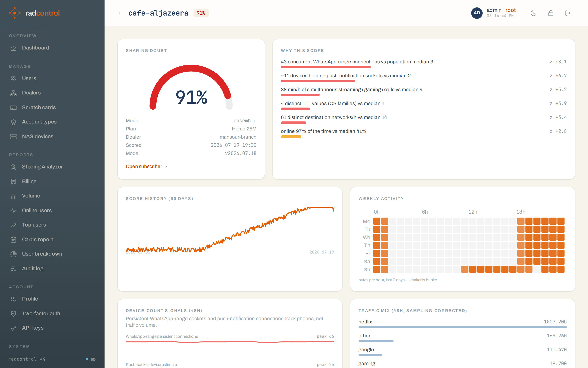The height and width of the screenshot is (368, 588).
Task: Click the Dealers hierarchy icon
Action: point(14,93)
